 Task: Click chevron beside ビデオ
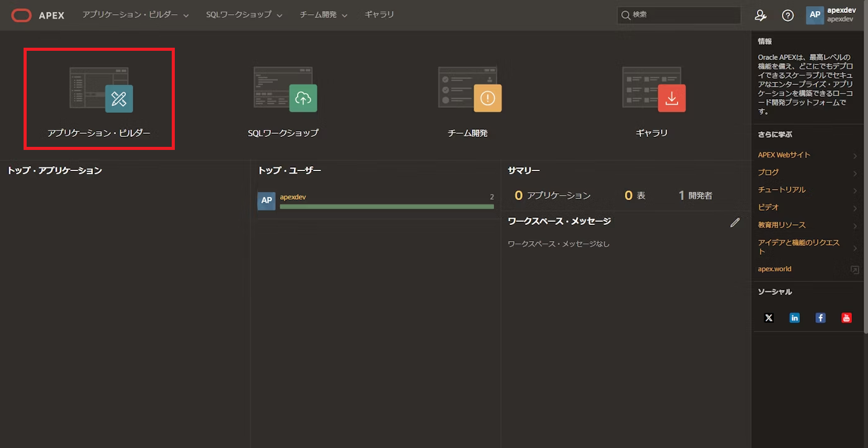pyautogui.click(x=855, y=208)
